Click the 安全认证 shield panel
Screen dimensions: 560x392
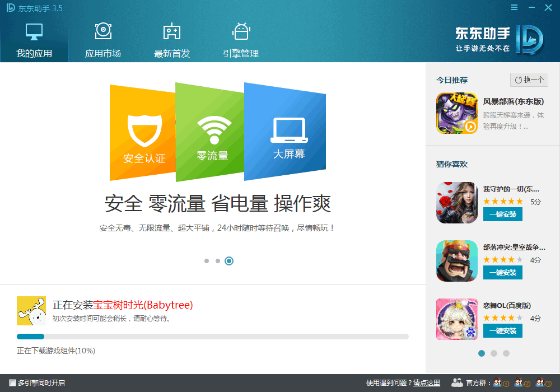142,133
